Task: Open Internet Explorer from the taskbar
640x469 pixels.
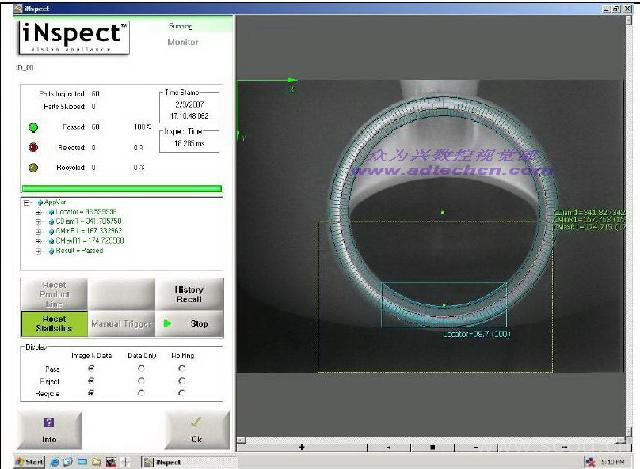Action: point(55,461)
